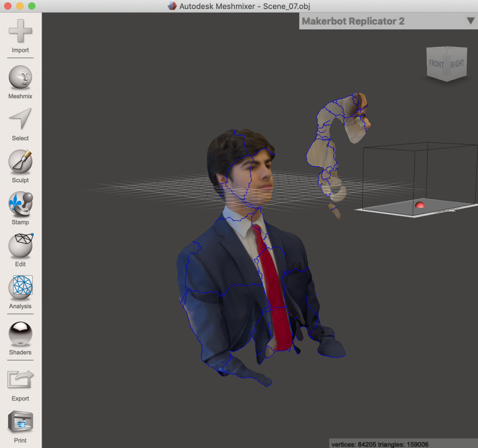
Task: Click the Import plus icon
Action: click(x=20, y=31)
